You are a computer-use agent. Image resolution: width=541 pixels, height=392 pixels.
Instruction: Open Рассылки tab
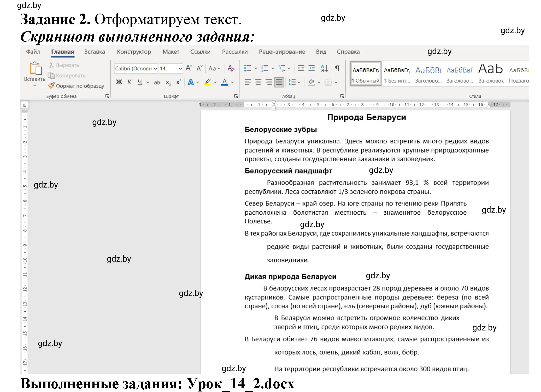coord(235,52)
